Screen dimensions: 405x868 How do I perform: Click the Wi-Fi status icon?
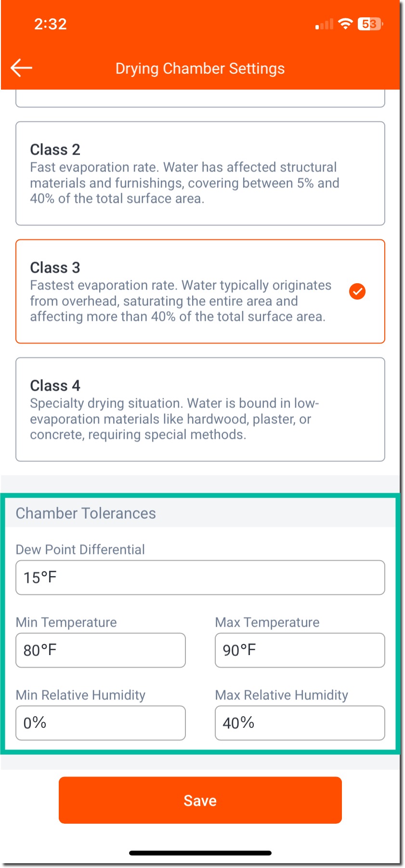point(345,24)
